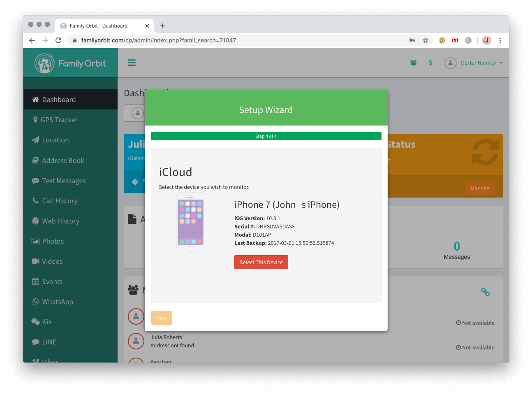
Task: Open LINE in the sidebar
Action: 70,342
